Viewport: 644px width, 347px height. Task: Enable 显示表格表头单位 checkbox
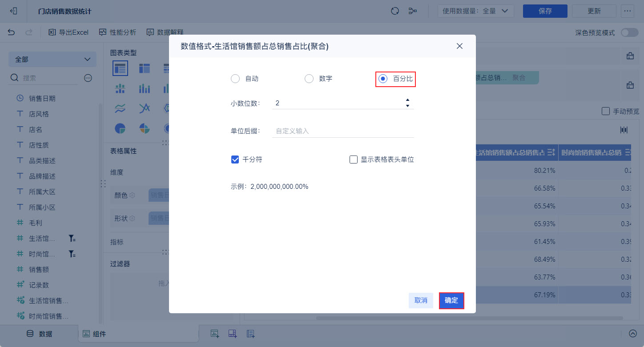click(354, 160)
